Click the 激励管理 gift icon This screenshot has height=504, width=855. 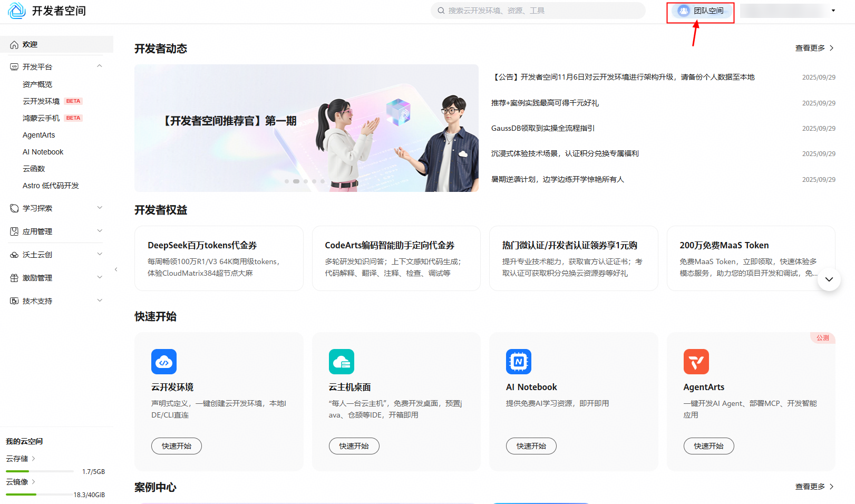(14, 278)
